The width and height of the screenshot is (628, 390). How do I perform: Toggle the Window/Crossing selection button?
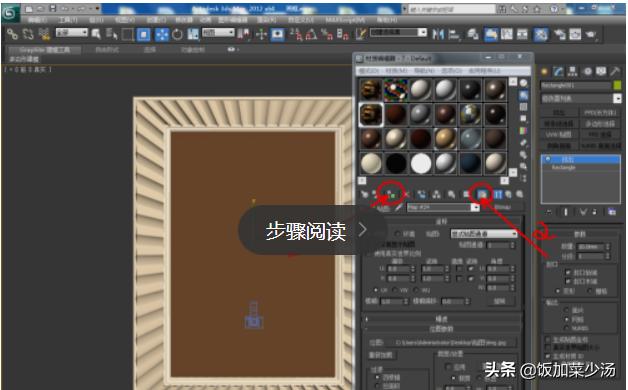click(143, 34)
